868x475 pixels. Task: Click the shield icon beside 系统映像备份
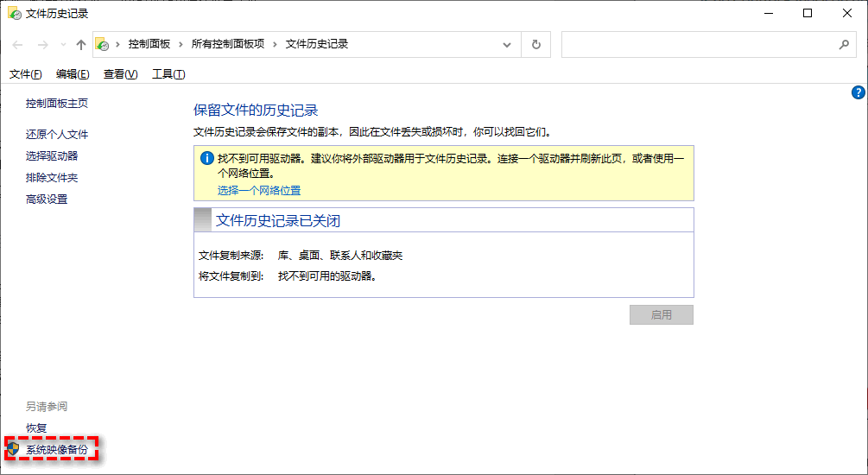point(13,449)
